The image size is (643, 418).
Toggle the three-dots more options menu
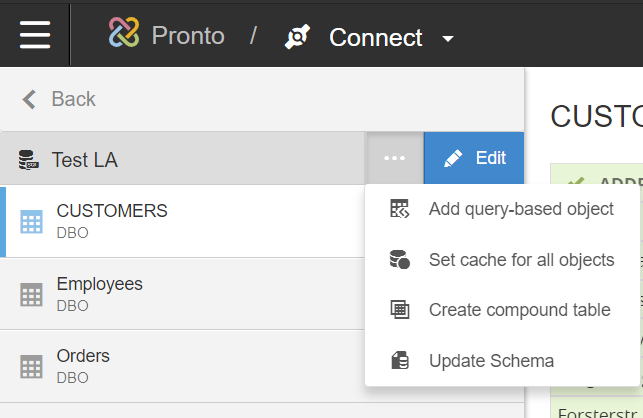tap(394, 158)
